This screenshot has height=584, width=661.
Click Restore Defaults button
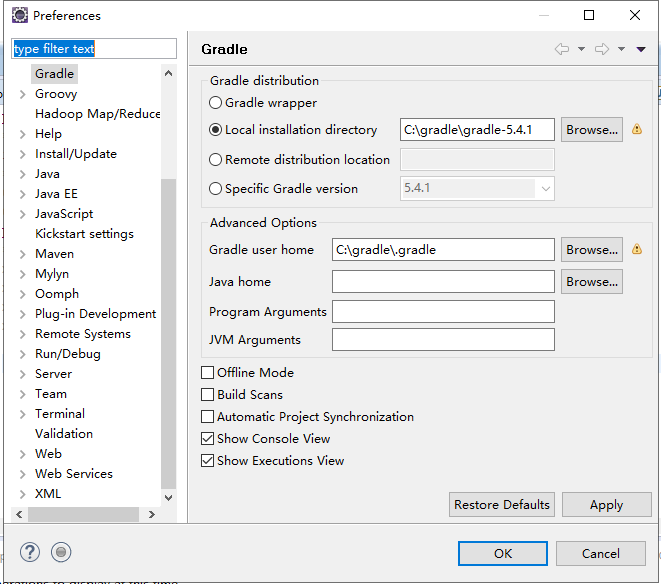502,504
